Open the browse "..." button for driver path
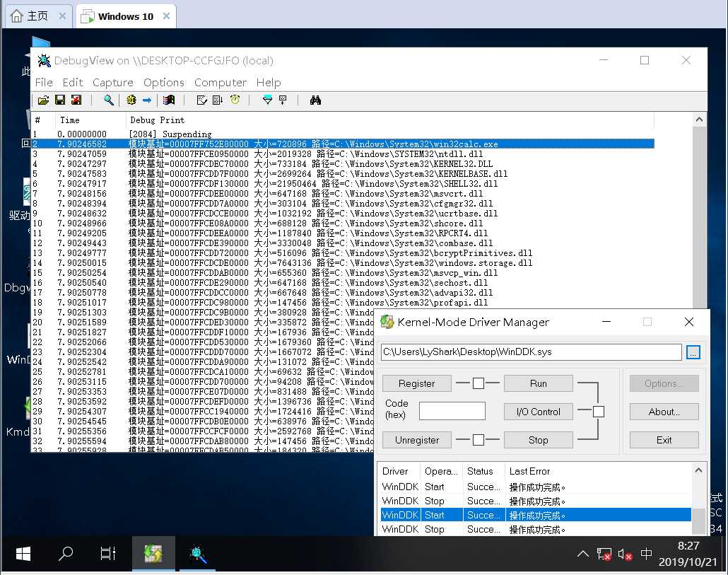This screenshot has height=575, width=728. 693,352
